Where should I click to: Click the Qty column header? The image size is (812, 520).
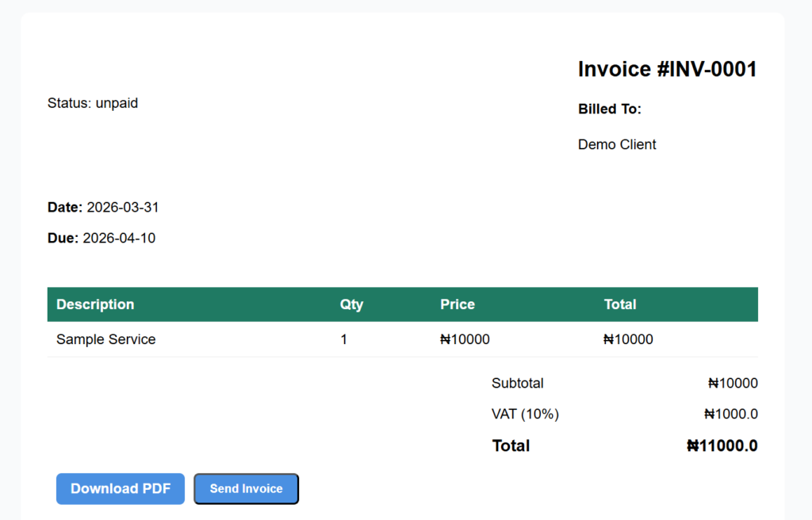351,304
